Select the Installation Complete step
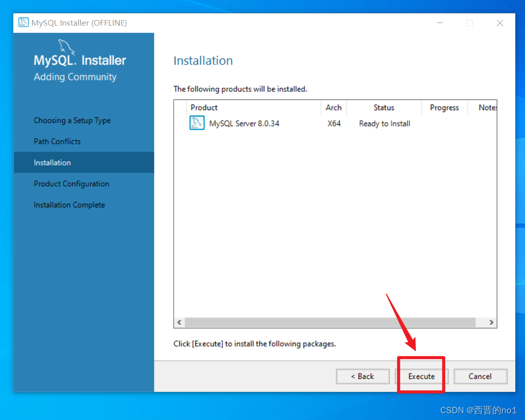This screenshot has height=420, width=525. coord(69,205)
